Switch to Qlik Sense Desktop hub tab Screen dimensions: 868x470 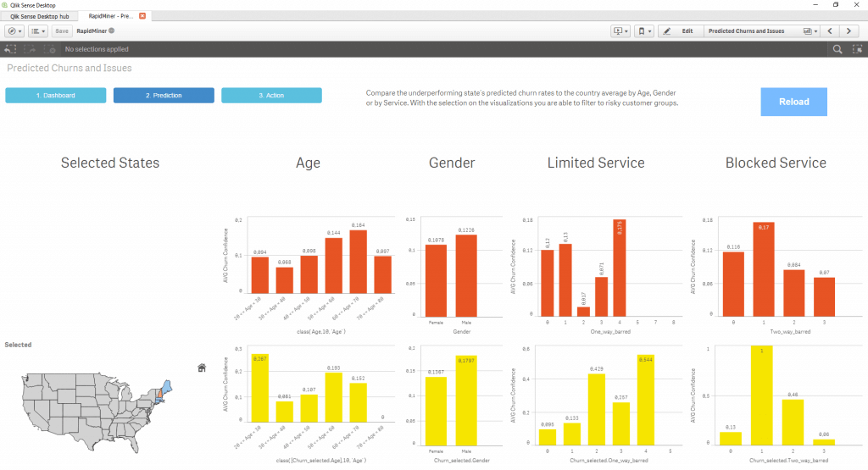click(x=39, y=17)
